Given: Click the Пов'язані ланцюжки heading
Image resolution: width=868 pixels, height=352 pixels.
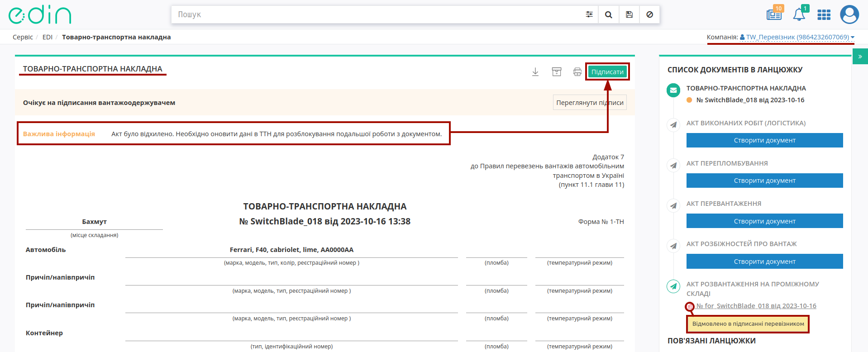Looking at the screenshot, I should tap(711, 341).
